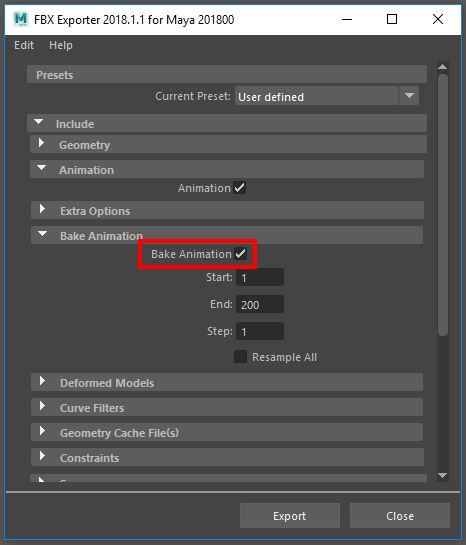Click the Export button
466x545 pixels.
tap(290, 516)
